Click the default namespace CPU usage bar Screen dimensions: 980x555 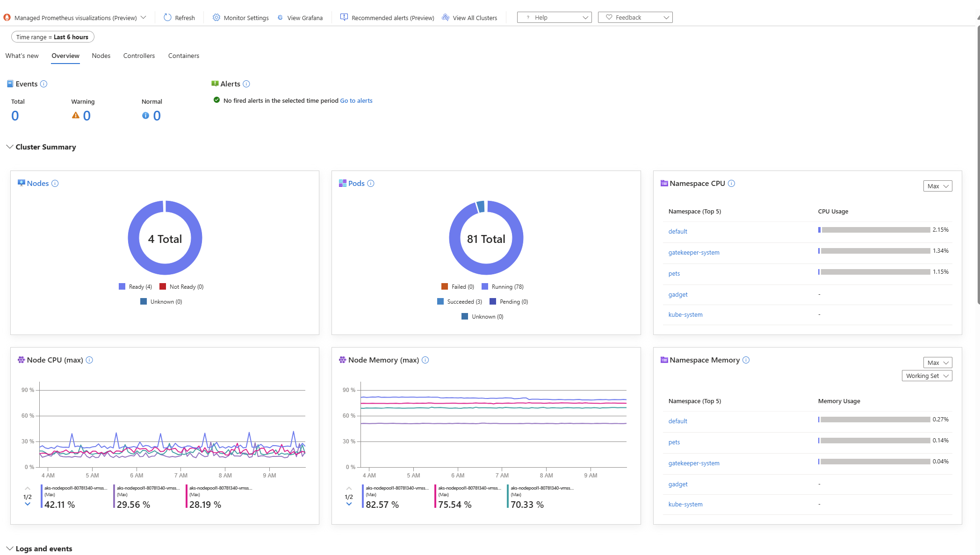click(874, 229)
